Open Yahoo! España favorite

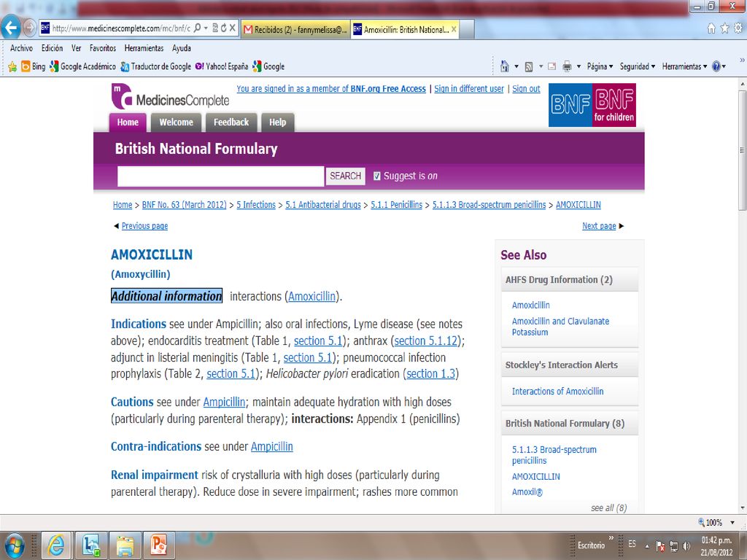(222, 66)
